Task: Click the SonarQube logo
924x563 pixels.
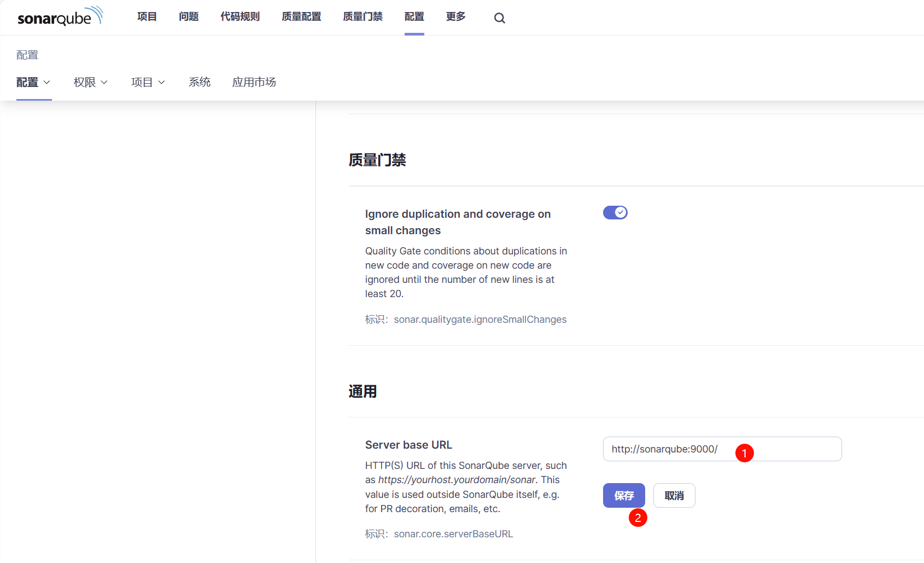Action: coord(60,17)
